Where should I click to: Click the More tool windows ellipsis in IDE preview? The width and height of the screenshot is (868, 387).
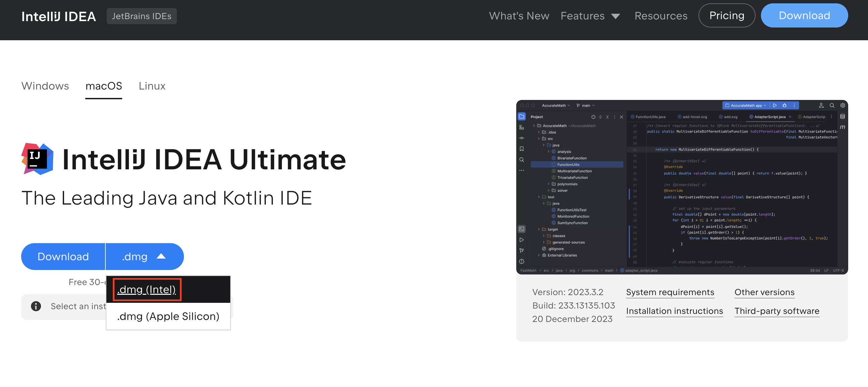tap(521, 170)
